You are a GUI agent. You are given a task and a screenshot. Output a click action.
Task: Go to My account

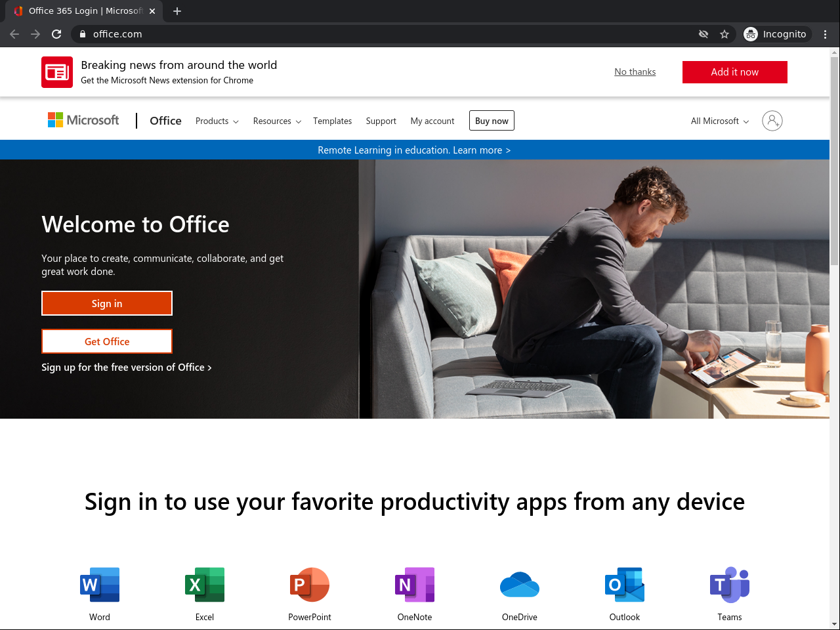pos(432,121)
